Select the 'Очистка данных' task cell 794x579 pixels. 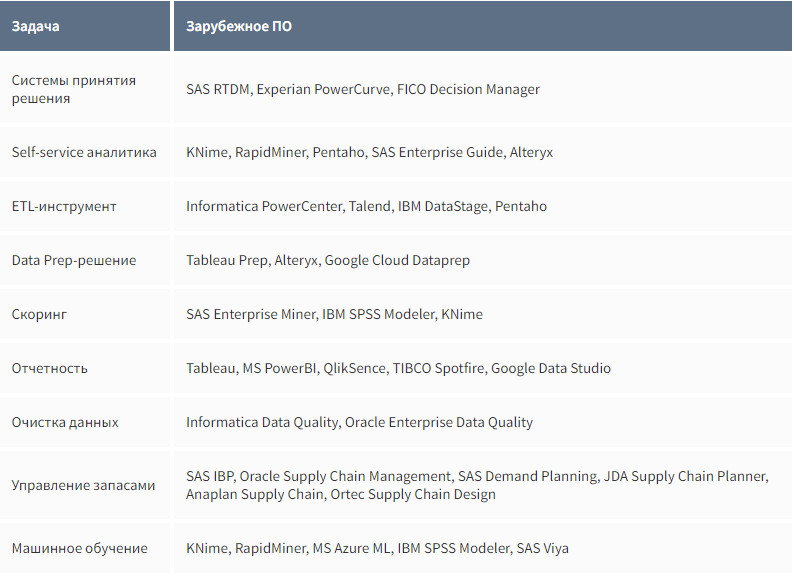pos(65,422)
